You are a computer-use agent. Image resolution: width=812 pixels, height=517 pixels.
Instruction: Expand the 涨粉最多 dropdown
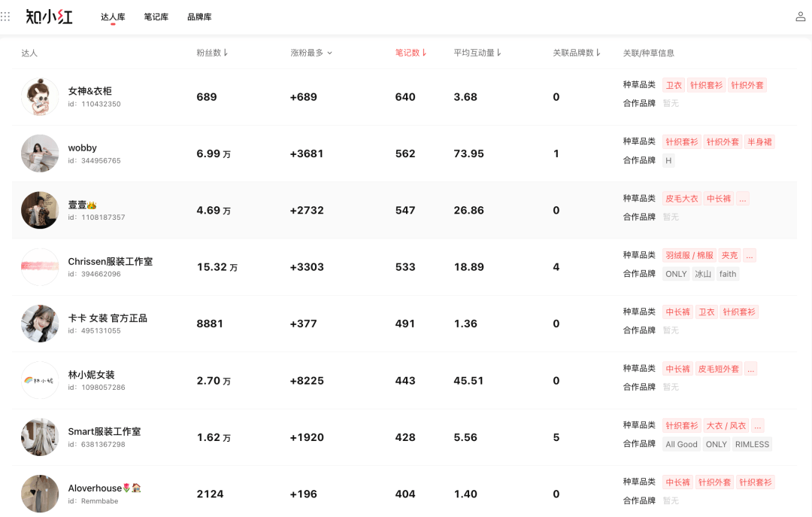[x=311, y=53]
